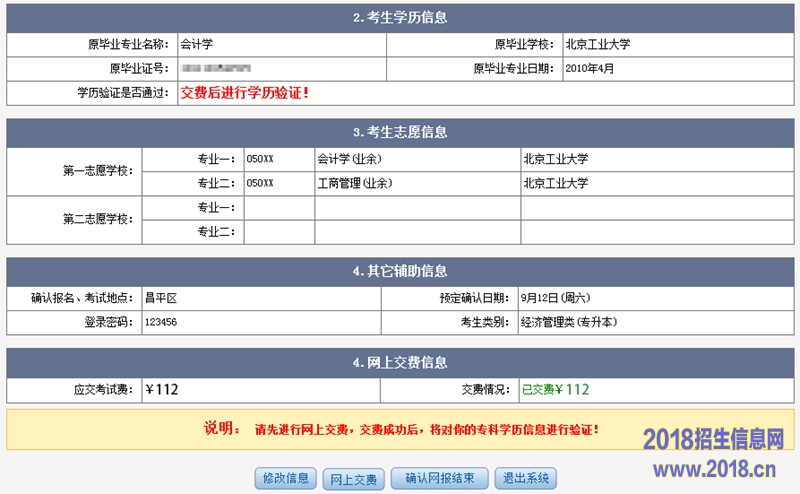Select the 经济管理类(专升本) candidate category
800x494 pixels.
(568, 323)
